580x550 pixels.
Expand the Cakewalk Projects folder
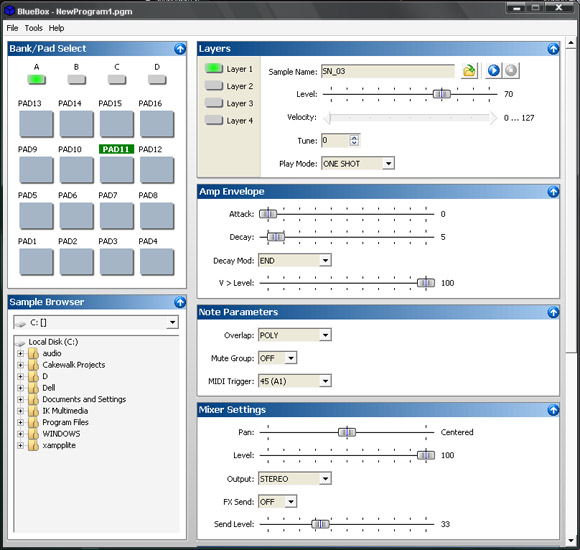[20, 365]
